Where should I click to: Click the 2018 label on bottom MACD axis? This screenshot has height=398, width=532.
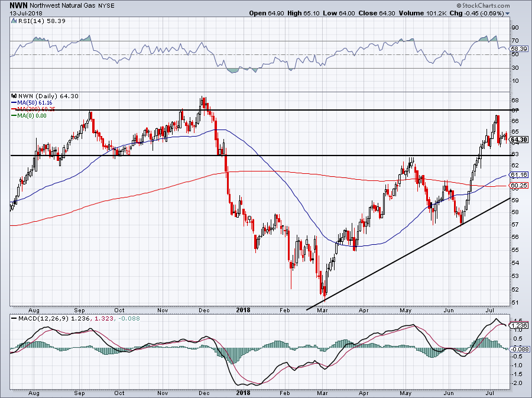(244, 393)
